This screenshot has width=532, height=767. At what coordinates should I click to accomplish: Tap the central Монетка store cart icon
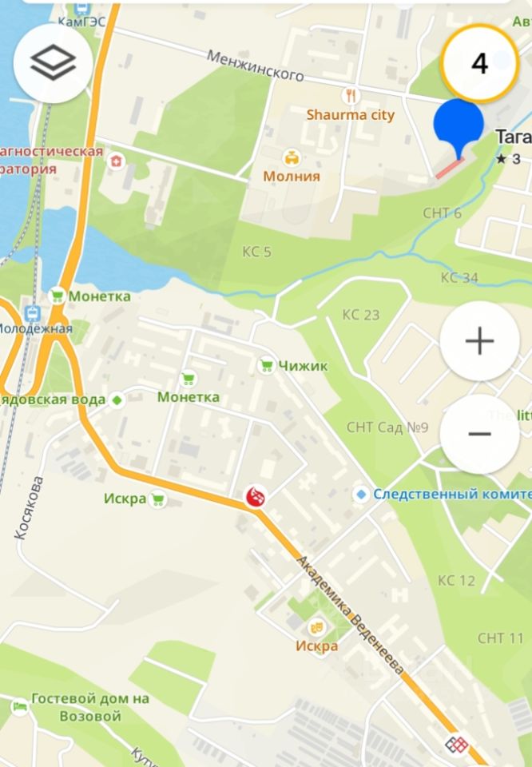pyautogui.click(x=189, y=379)
